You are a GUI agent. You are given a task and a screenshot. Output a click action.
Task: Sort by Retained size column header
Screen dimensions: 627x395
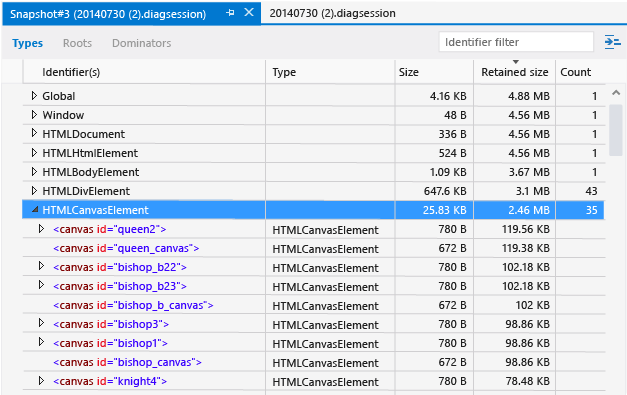point(514,72)
